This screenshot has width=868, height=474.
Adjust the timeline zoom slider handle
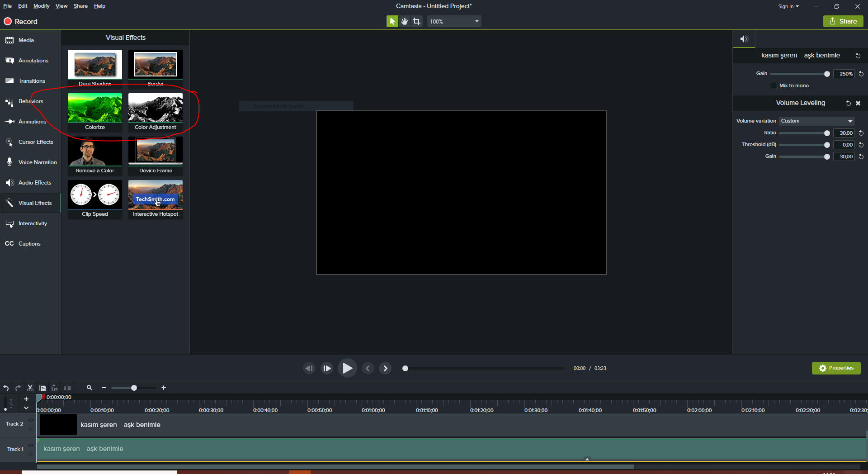[x=134, y=388]
